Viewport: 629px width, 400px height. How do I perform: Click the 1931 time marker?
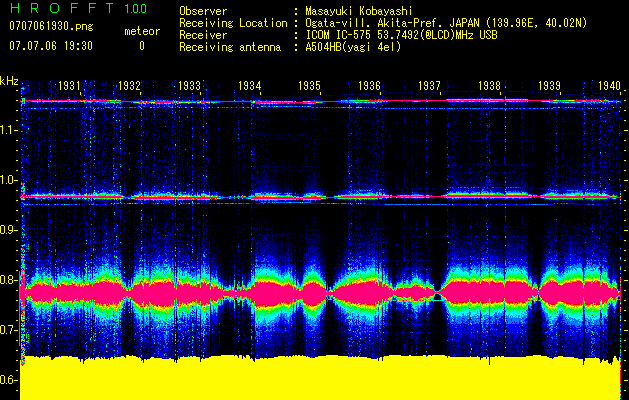click(x=70, y=87)
